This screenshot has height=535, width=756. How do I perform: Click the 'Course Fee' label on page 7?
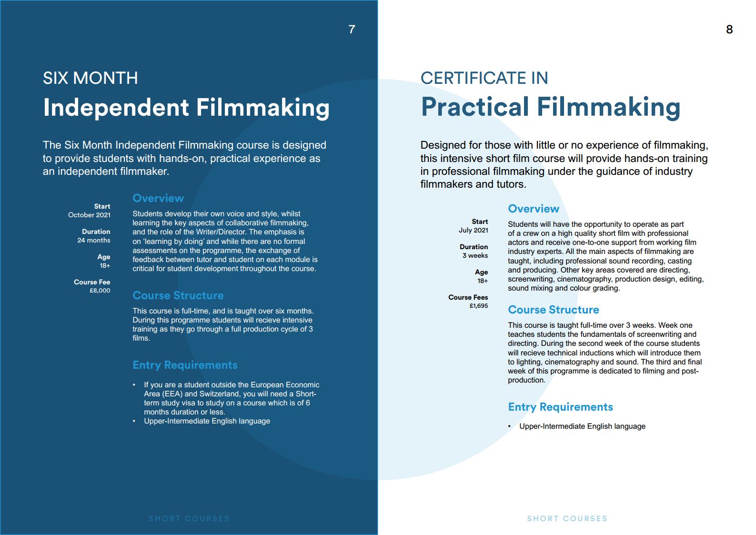tap(92, 282)
